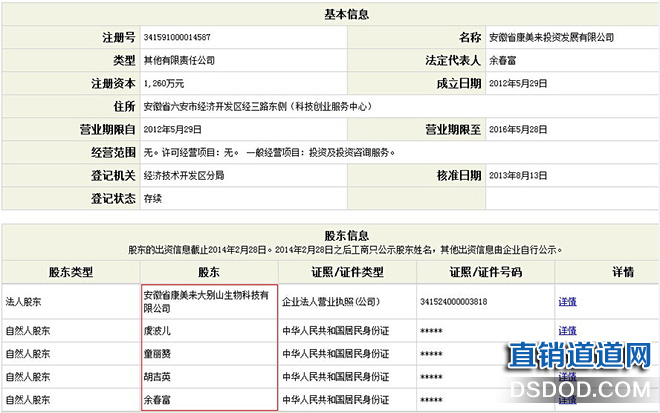Select registration number 341591000014587
This screenshot has width=660, height=413.
click(177, 37)
